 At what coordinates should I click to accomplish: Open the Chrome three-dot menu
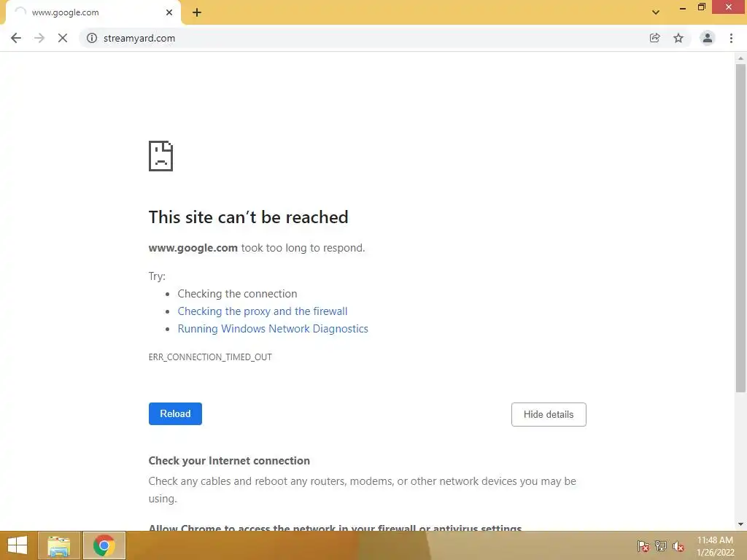[731, 38]
